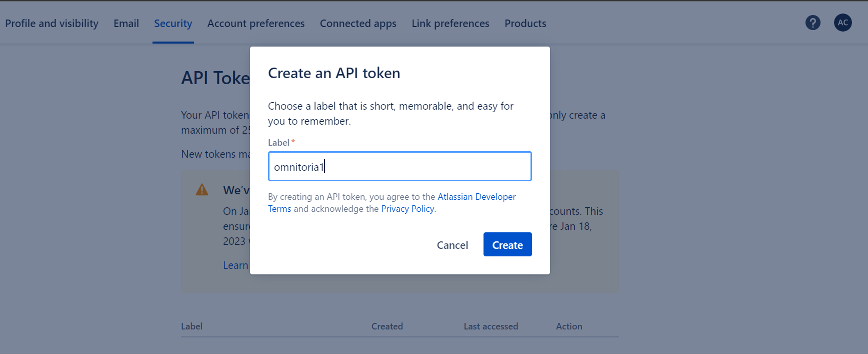Click the AC avatar icon
The image size is (868, 354).
pos(842,23)
